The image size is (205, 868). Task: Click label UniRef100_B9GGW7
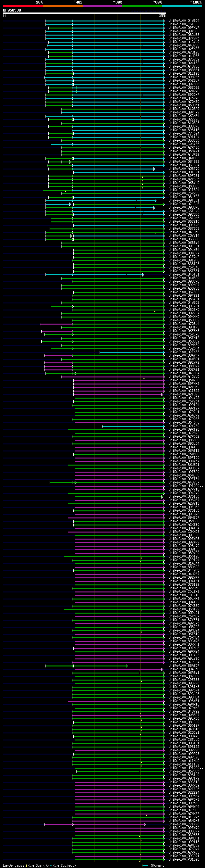pyautogui.click(x=184, y=95)
